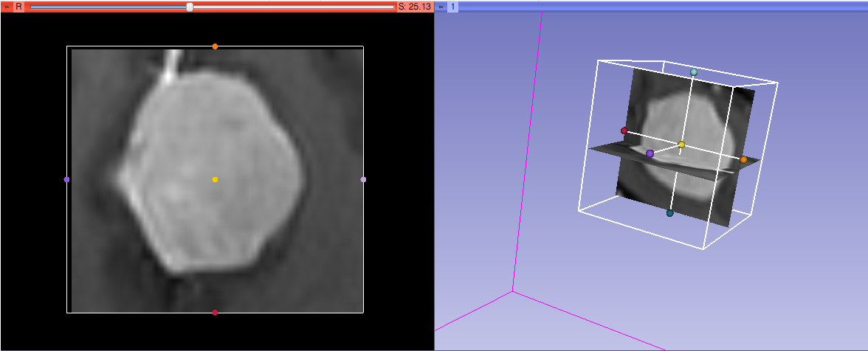Click the orange handle in 3D view
The height and width of the screenshot is (351, 868).
(743, 159)
